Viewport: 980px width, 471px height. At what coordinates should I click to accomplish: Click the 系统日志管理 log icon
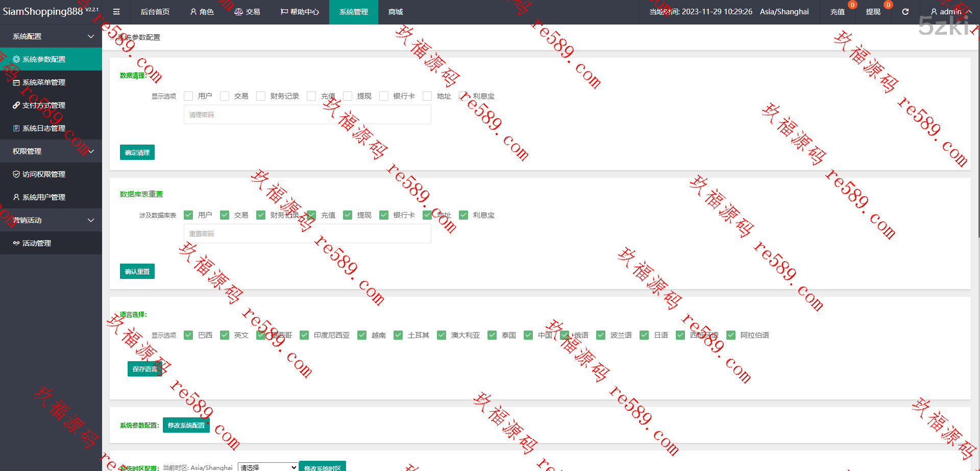[x=16, y=128]
